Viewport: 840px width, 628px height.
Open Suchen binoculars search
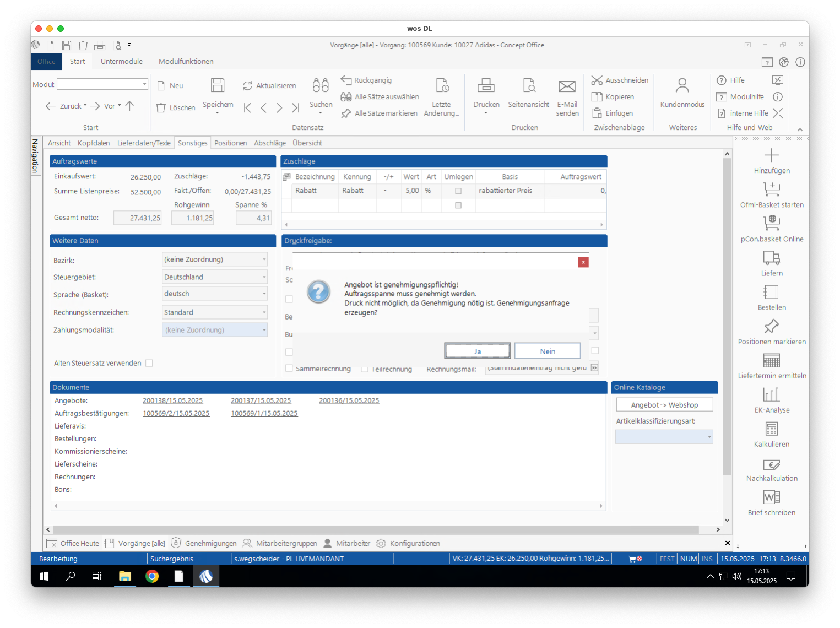coord(321,85)
